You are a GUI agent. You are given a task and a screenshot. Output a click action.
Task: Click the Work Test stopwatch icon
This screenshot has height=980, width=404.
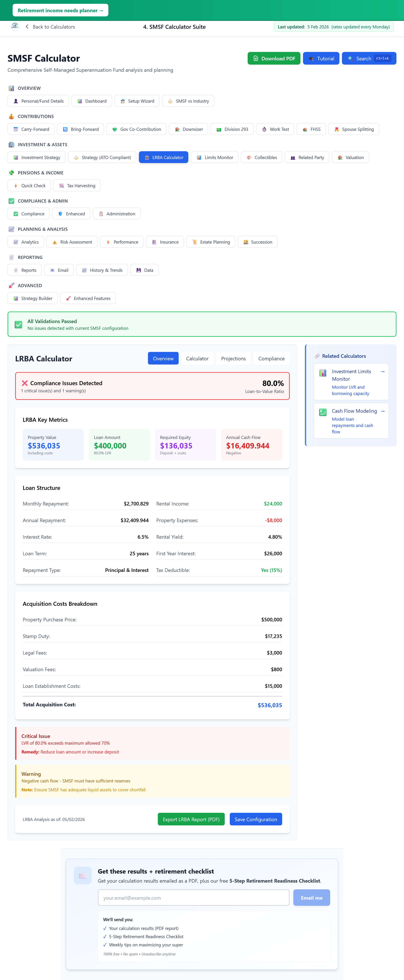point(264,129)
